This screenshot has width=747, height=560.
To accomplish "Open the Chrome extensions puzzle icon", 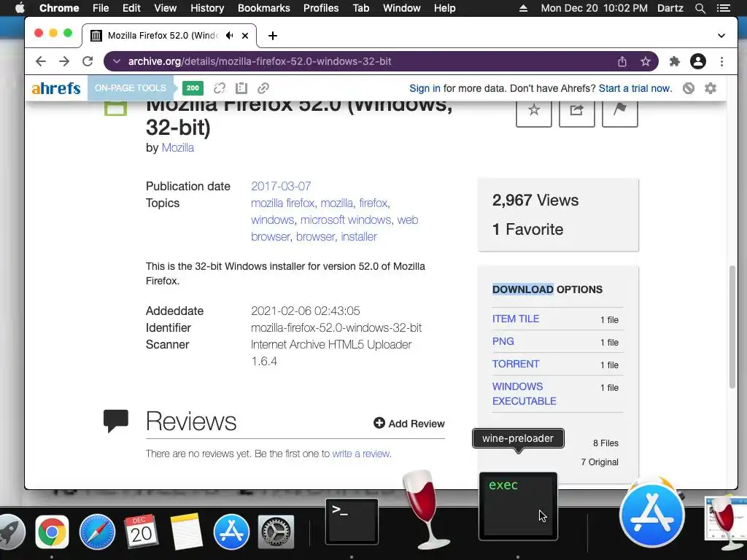I will [675, 61].
